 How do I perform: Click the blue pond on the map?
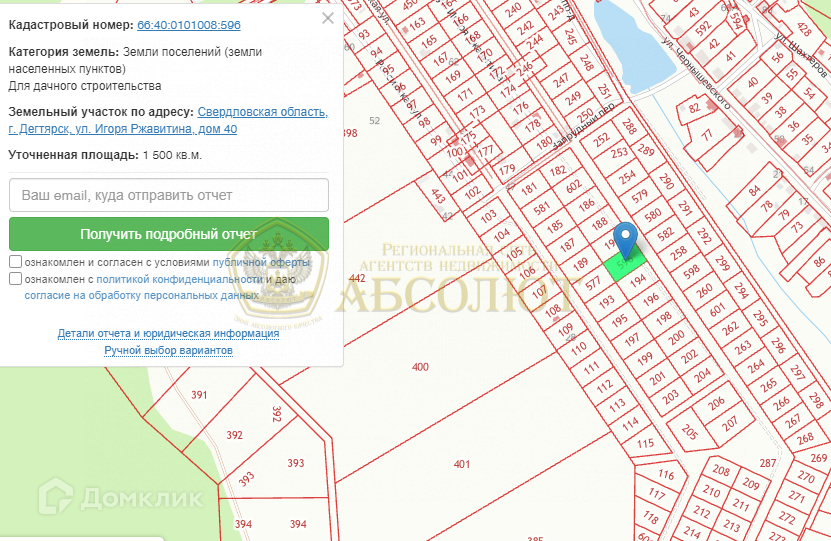point(631,48)
